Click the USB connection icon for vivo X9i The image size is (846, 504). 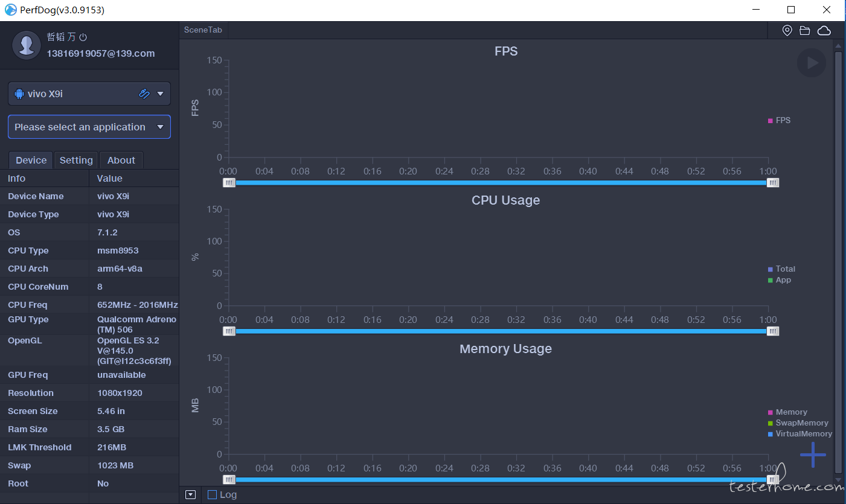pos(144,94)
